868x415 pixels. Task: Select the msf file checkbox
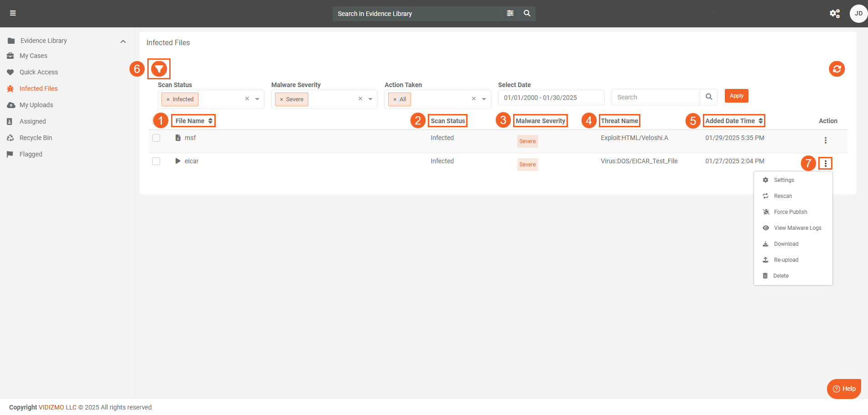[156, 138]
